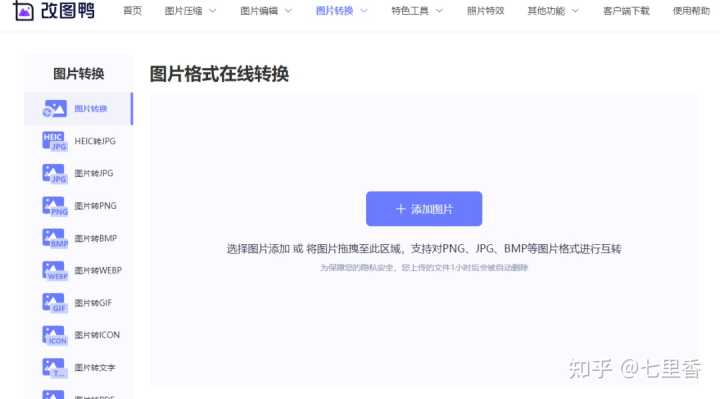The width and height of the screenshot is (720, 399).
Task: Click the privacy notice about automatic file deletion
Action: pyautogui.click(x=424, y=268)
